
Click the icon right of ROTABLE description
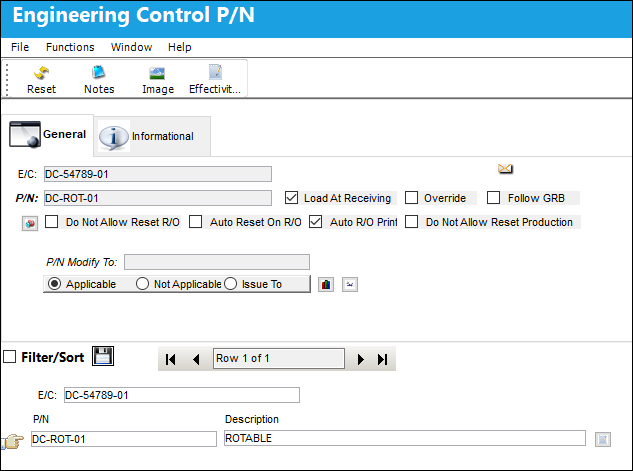pos(603,439)
